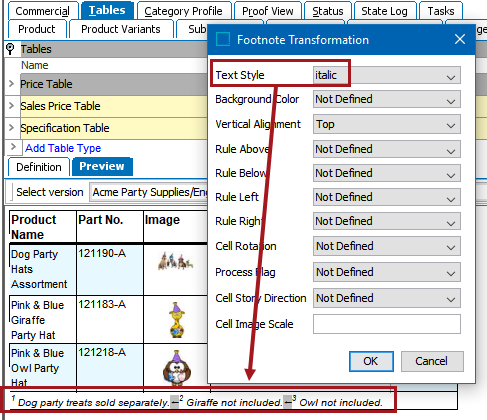Expand the Sales Price Table row
The image size is (487, 420).
click(12, 106)
